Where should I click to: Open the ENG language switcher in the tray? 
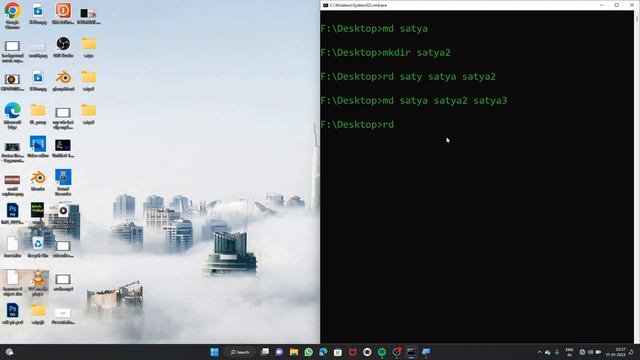[x=569, y=352]
